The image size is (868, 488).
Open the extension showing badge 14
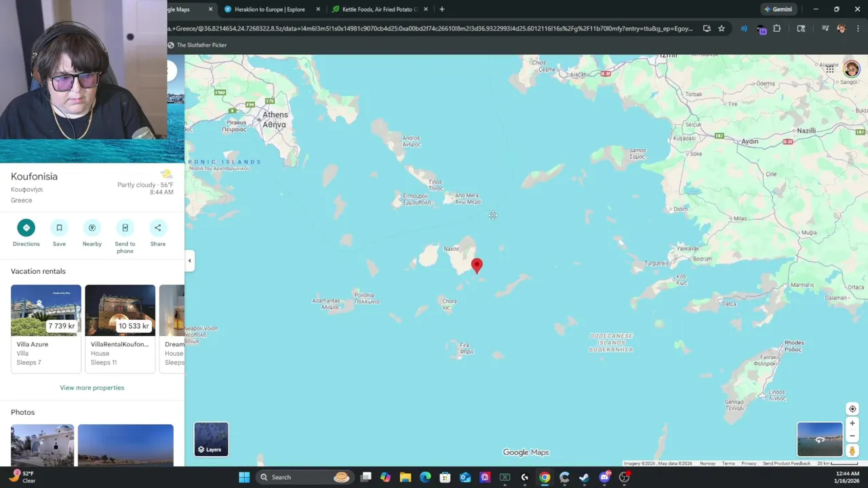762,29
